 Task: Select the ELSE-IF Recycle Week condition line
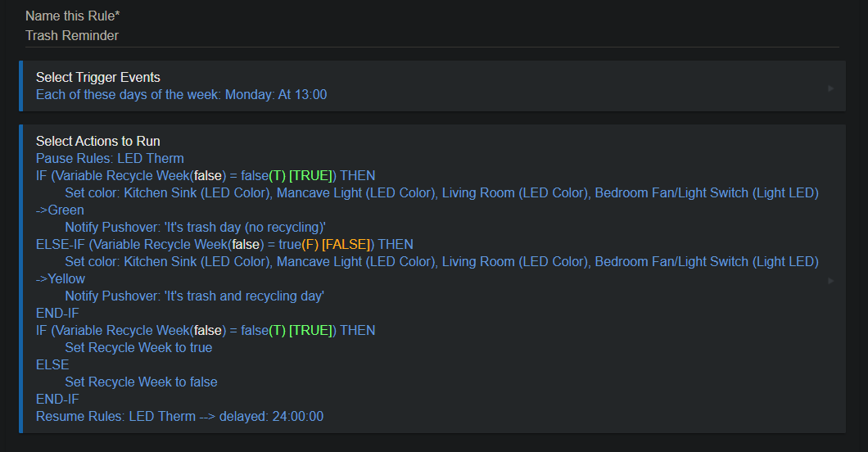224,244
